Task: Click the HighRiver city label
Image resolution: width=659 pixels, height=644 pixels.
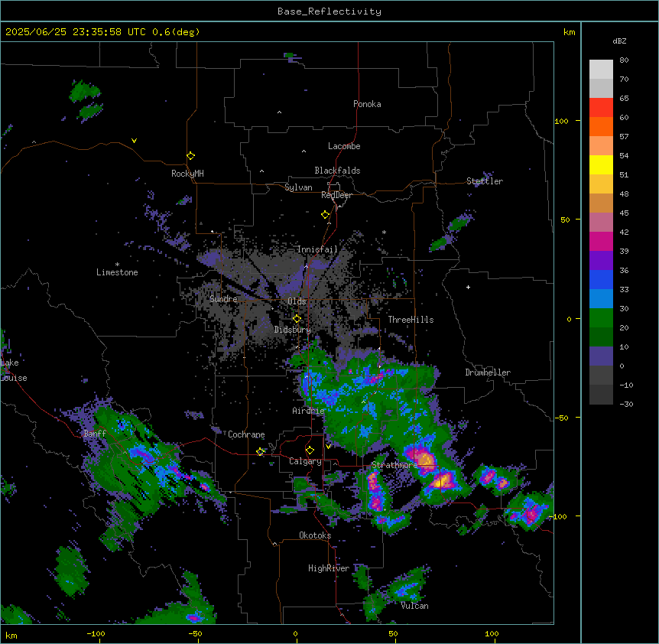Action: click(329, 568)
